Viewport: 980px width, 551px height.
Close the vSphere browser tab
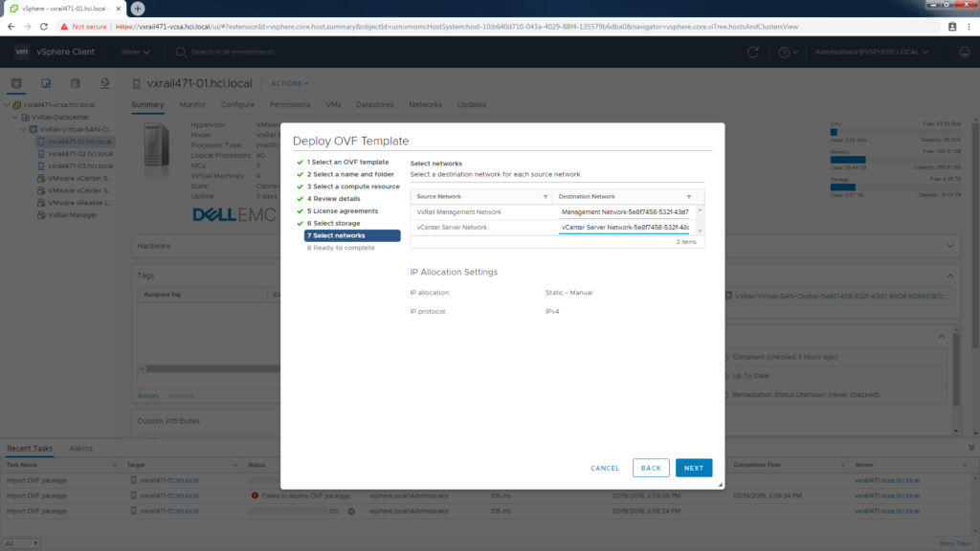point(118,9)
